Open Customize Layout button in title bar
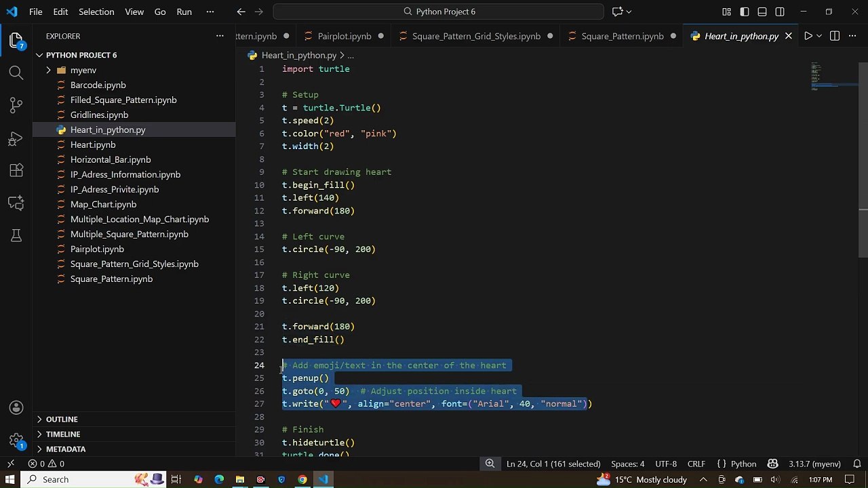 pyautogui.click(x=727, y=12)
